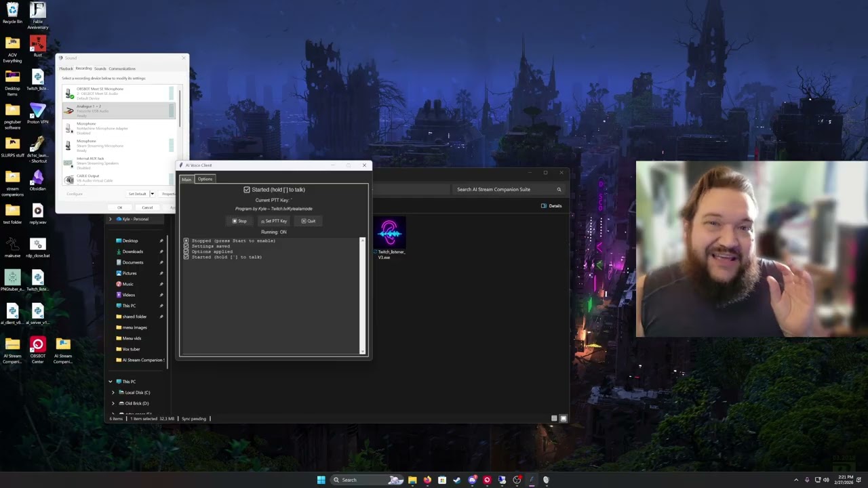Click the Windows Start button
The width and height of the screenshot is (868, 488).
[321, 480]
